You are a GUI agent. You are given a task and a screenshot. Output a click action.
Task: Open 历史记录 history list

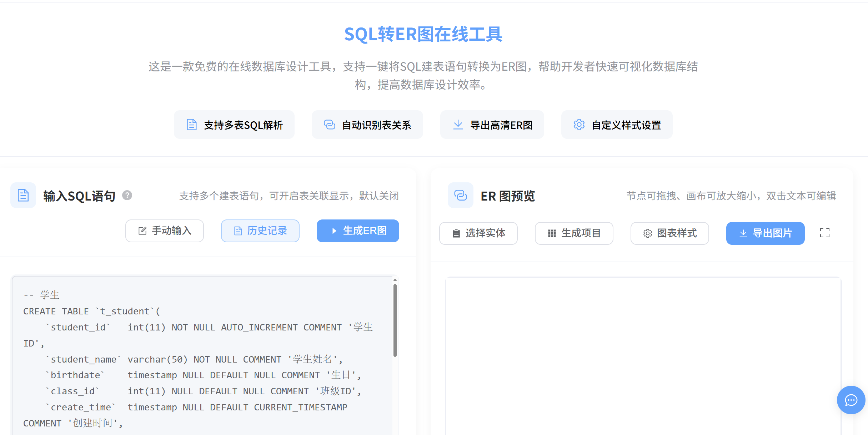pos(260,231)
